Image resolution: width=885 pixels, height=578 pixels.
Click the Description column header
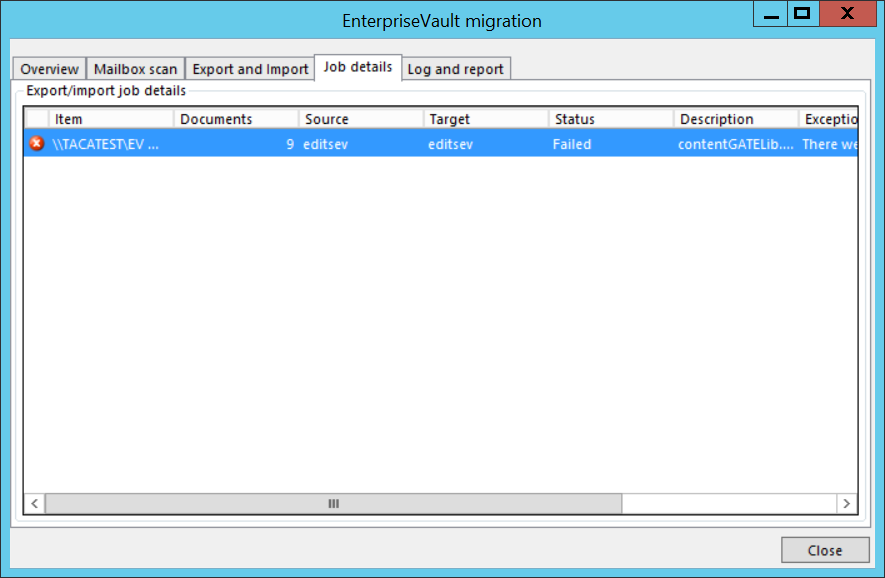coord(737,119)
